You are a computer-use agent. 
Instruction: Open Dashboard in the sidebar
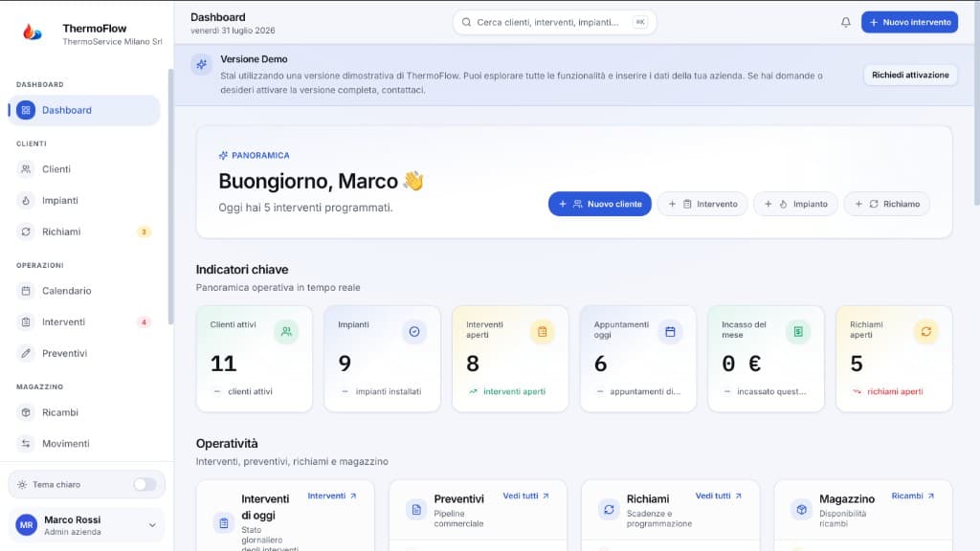coord(84,110)
